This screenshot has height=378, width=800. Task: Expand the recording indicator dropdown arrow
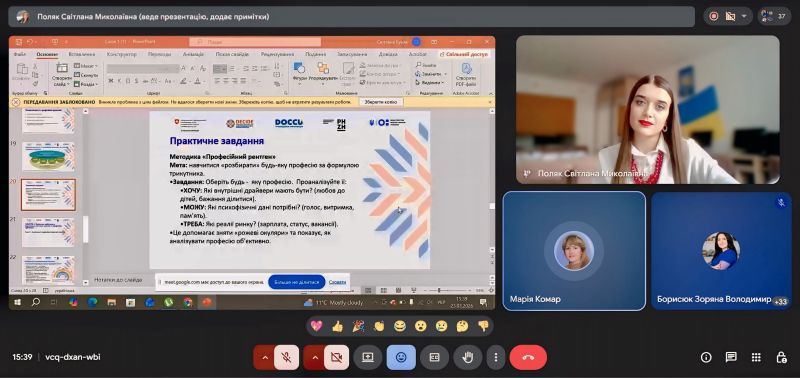pos(744,16)
